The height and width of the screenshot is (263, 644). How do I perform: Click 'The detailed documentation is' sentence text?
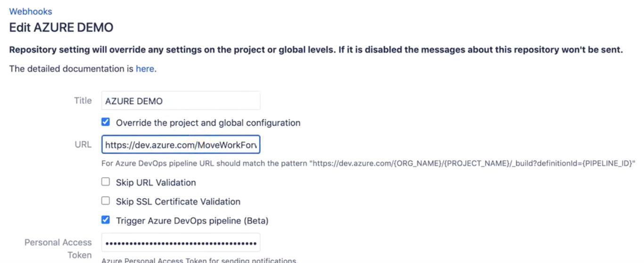click(x=72, y=69)
